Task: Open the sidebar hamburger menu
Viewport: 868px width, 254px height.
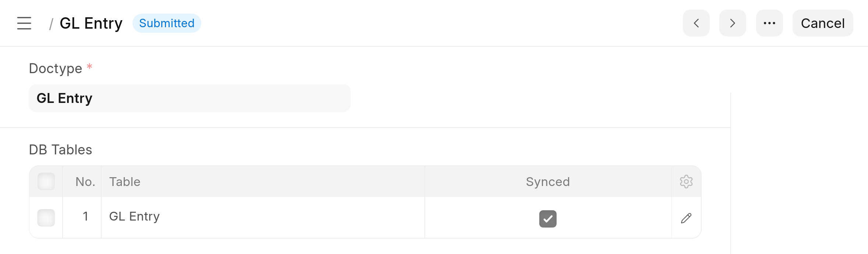Action: tap(24, 23)
